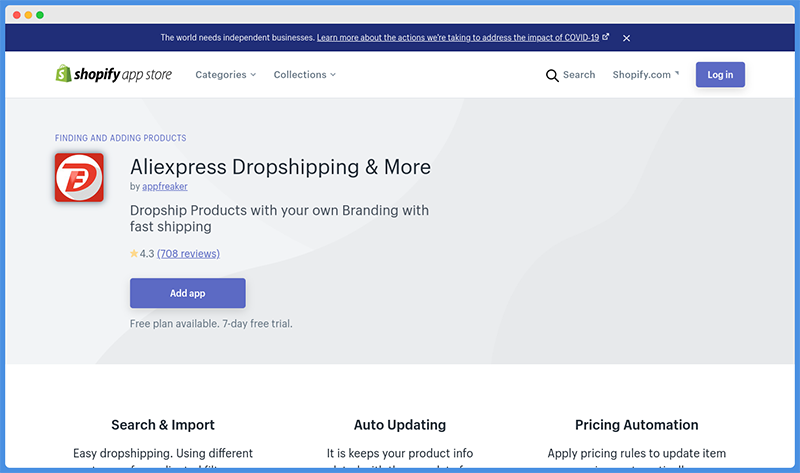Expand the Categories dropdown
Viewport: 800px width, 473px height.
pos(226,74)
